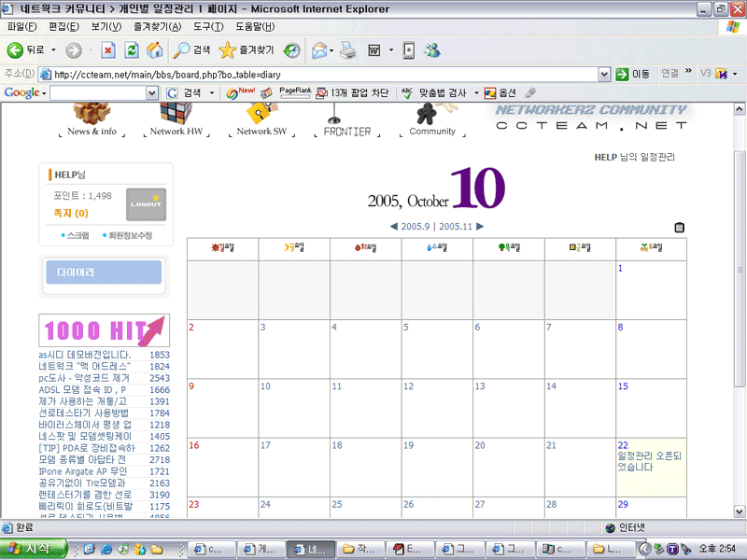Stop page loading with red X icon
Viewport: 747px width, 560px height.
pos(108,50)
